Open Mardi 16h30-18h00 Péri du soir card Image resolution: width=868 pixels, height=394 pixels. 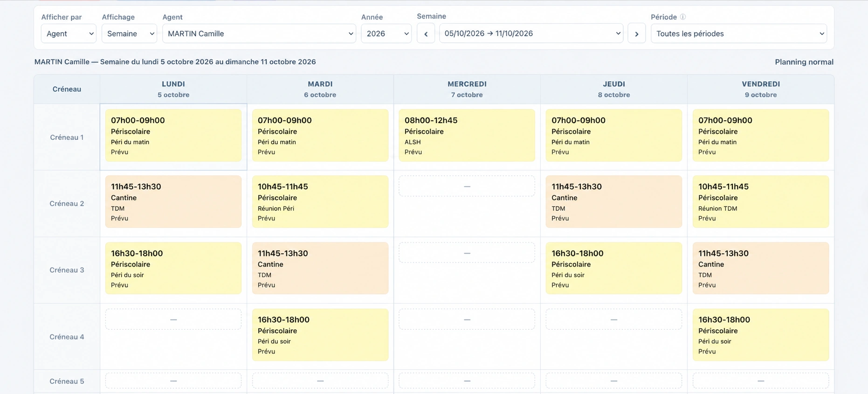[320, 335]
